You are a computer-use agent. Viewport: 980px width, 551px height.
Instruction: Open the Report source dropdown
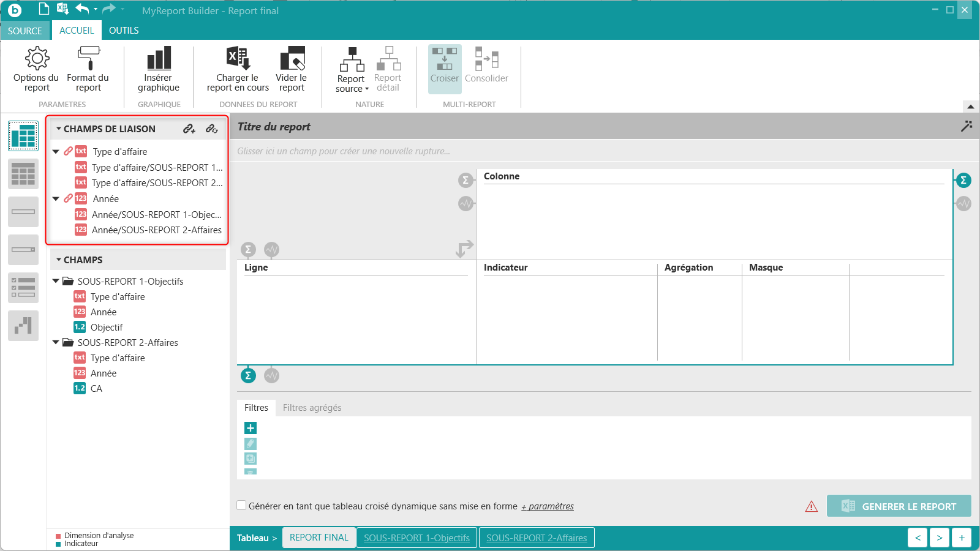(352, 69)
